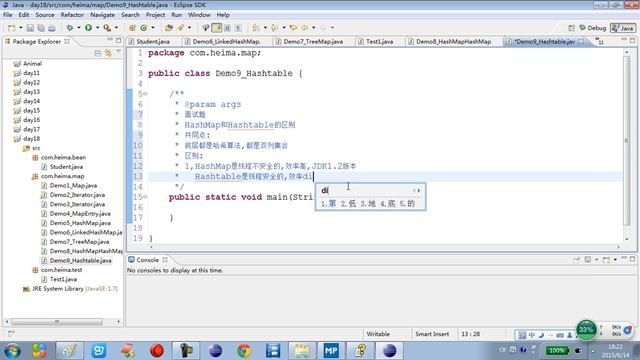Open the Window menu

[199, 15]
